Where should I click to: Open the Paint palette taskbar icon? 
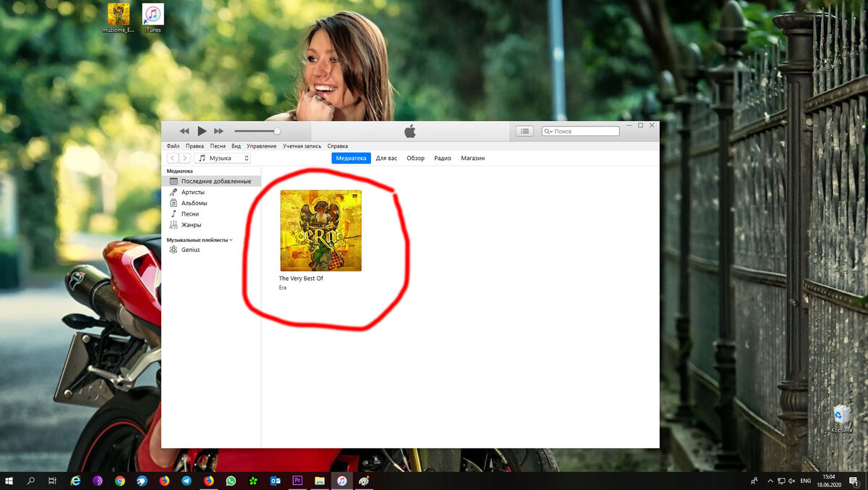365,481
